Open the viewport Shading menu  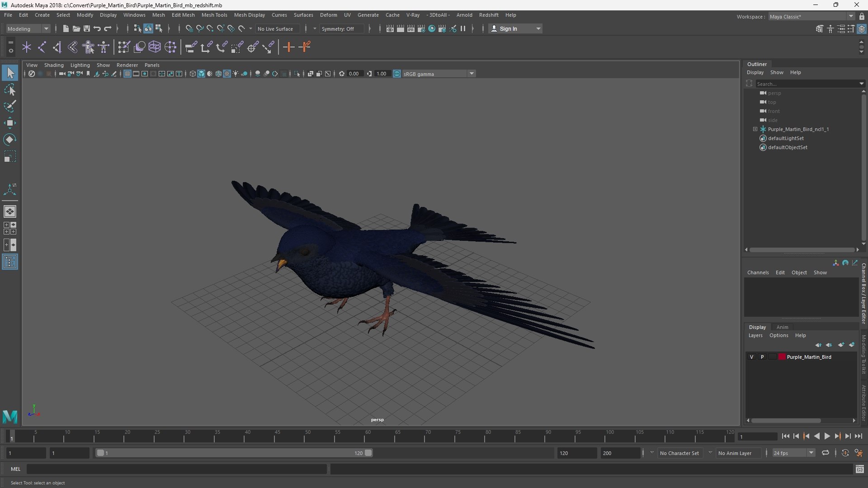tap(54, 65)
